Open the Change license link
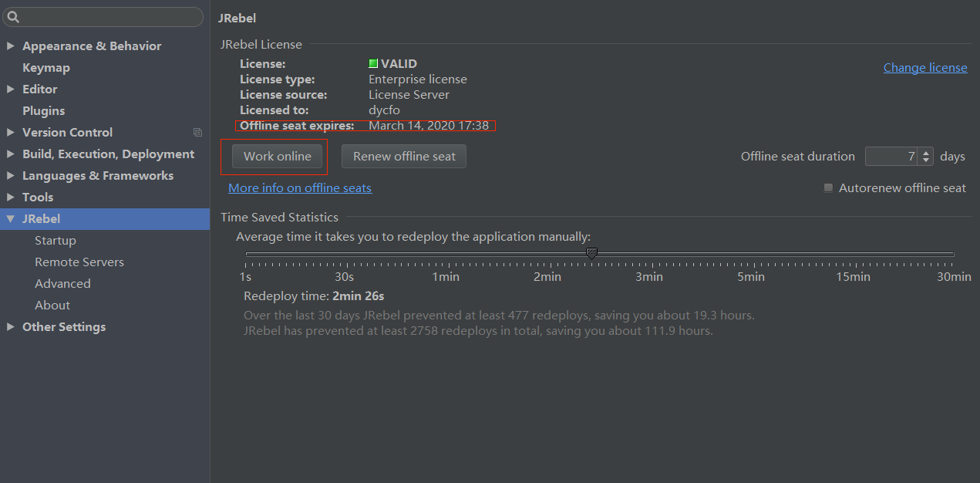 click(925, 68)
